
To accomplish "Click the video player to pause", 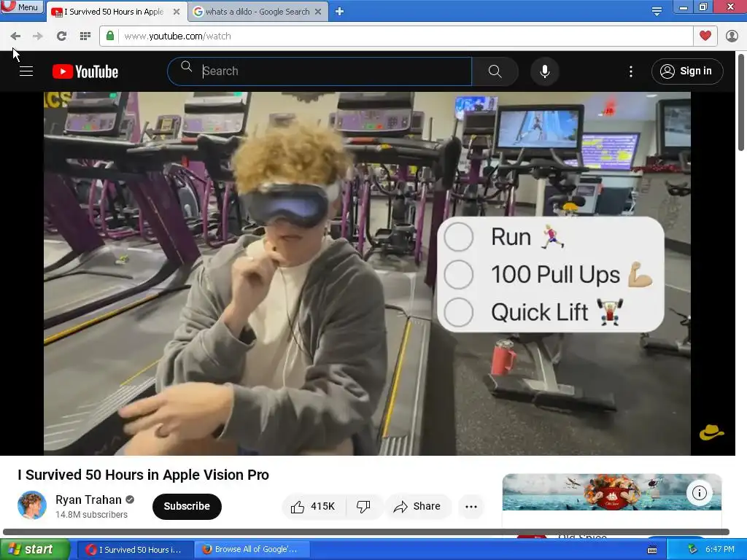I will [x=367, y=273].
